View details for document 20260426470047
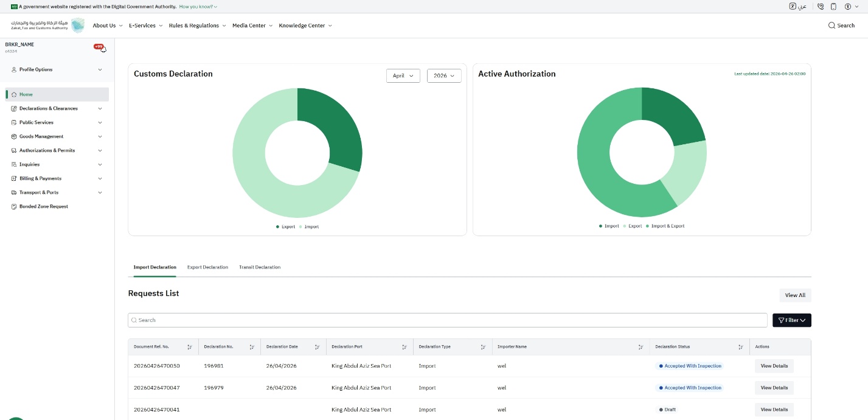The height and width of the screenshot is (420, 868). click(774, 388)
